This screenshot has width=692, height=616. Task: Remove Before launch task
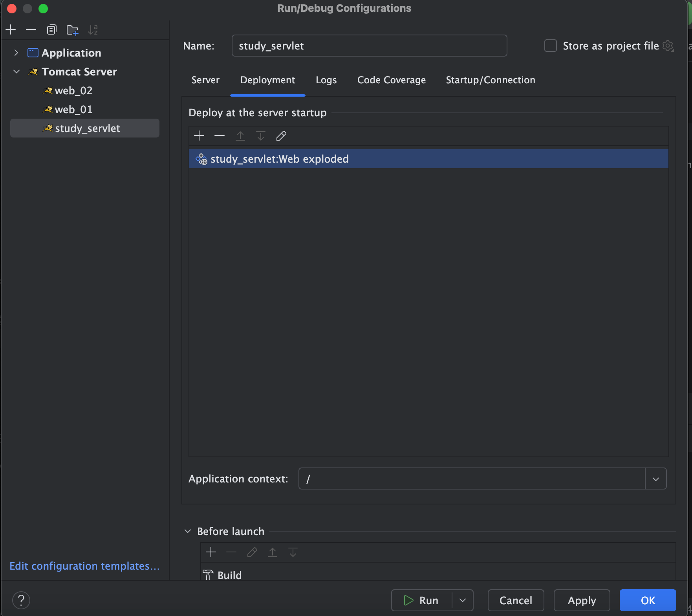[231, 552]
